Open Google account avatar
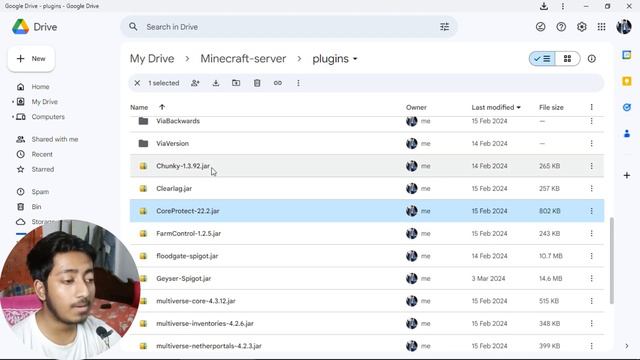 [x=624, y=27]
